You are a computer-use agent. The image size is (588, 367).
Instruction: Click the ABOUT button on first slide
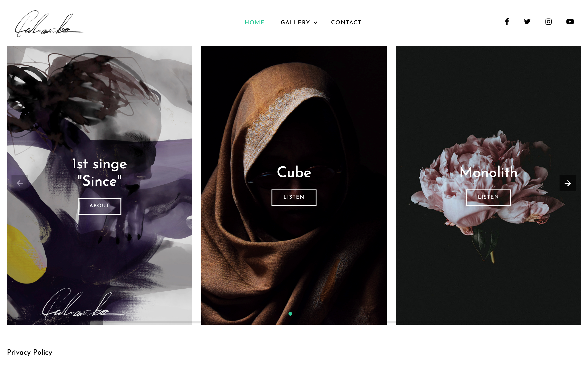click(x=99, y=206)
